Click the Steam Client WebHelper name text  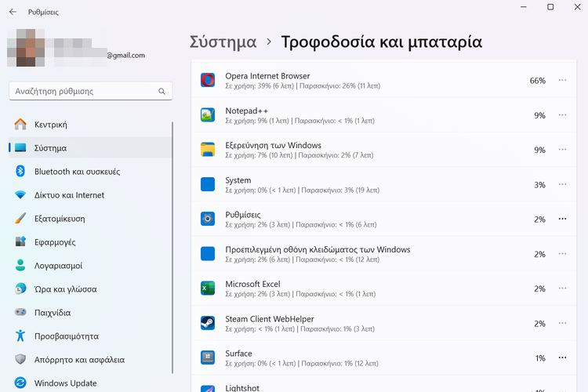point(269,319)
